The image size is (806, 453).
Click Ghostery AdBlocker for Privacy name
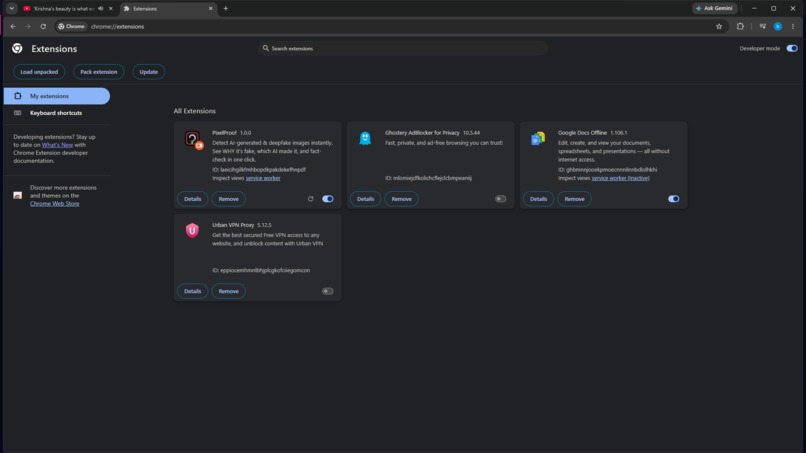coord(422,133)
